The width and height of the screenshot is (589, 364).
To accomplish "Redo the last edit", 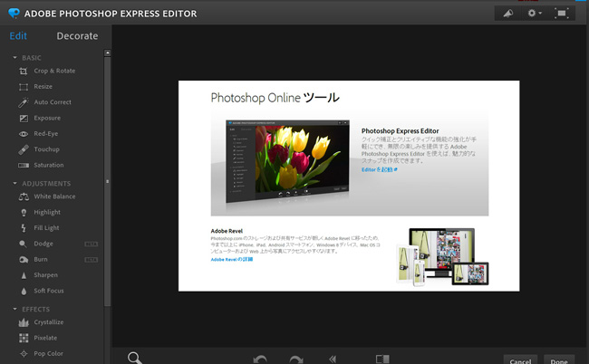I will pyautogui.click(x=296, y=359).
